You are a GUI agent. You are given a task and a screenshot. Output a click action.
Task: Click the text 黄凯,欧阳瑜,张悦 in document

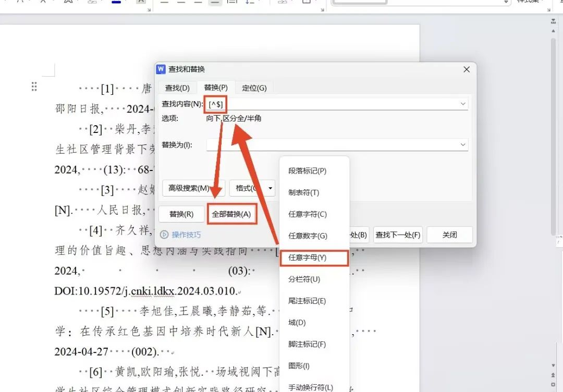[x=158, y=372]
